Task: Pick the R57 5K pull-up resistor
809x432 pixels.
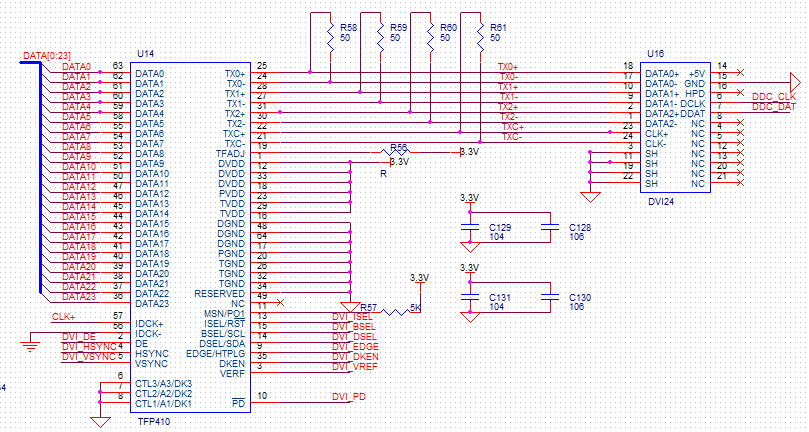Action: [x=396, y=312]
